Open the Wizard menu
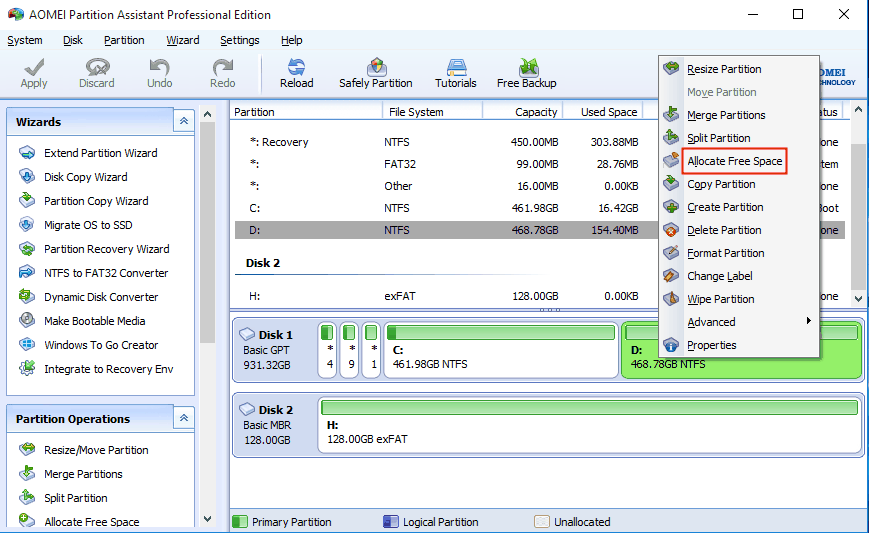869x533 pixels. 182,40
